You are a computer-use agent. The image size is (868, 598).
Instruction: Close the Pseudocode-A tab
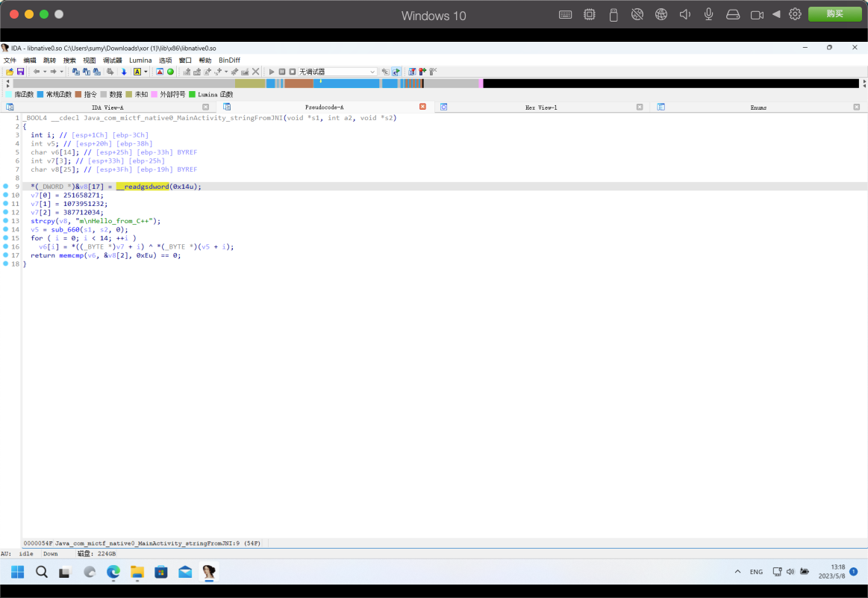tap(422, 107)
